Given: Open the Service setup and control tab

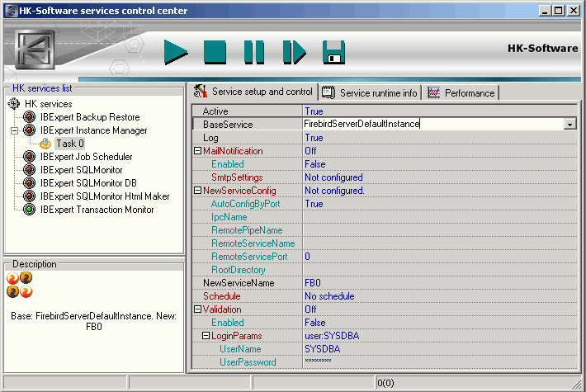Looking at the screenshot, I should click(x=253, y=92).
